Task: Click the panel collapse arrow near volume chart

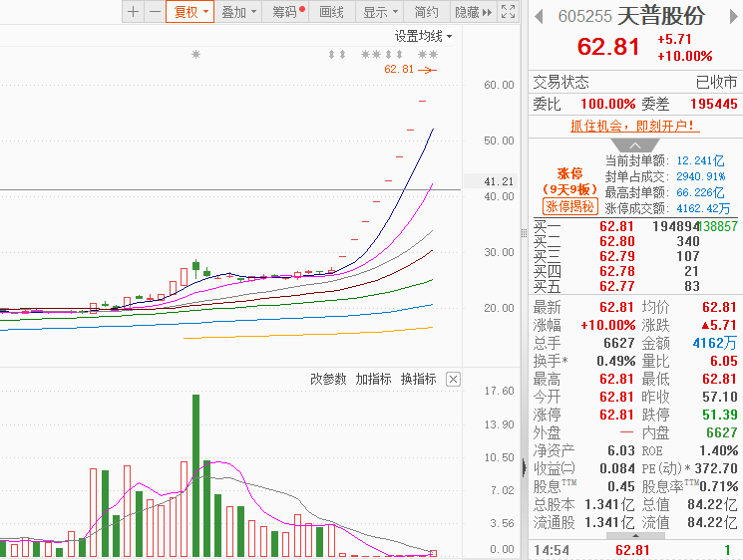Action: [x=524, y=467]
